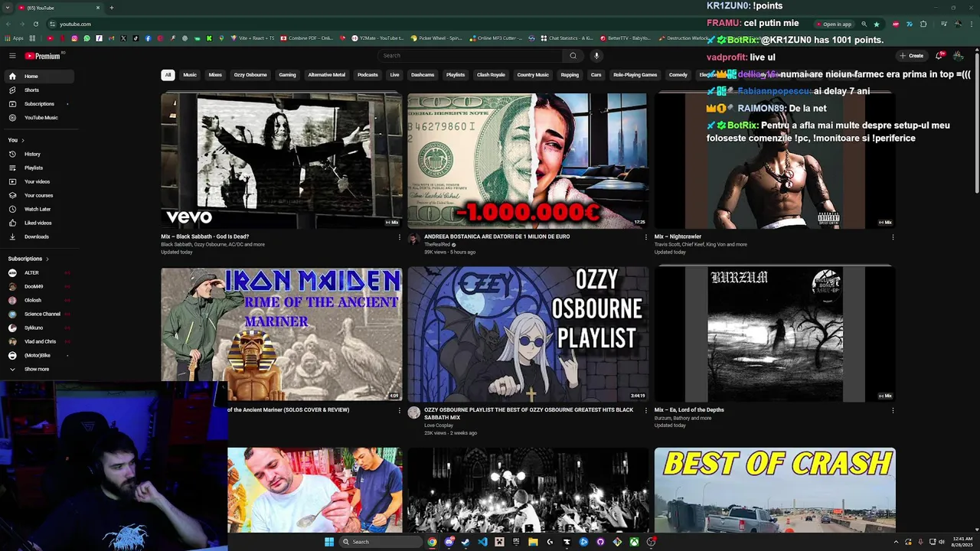The width and height of the screenshot is (980, 551).
Task: Click Mix – Nightcrawler title link
Action: (x=678, y=236)
